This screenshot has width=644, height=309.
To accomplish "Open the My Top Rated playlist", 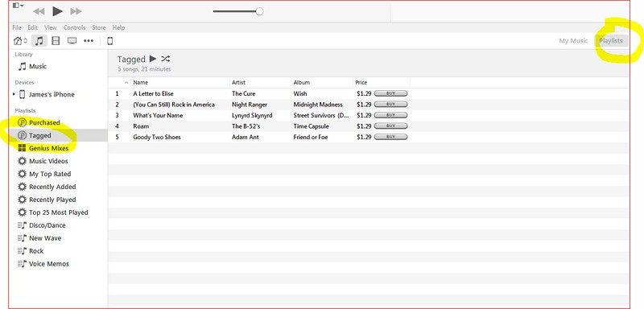I will coord(50,174).
